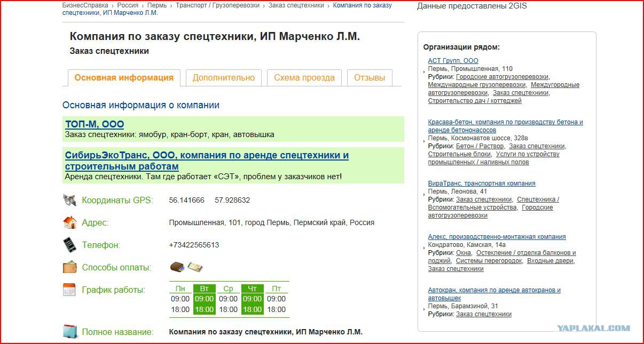644x344 pixels.
Task: Go to Россия breadcrumb
Action: pos(128,5)
